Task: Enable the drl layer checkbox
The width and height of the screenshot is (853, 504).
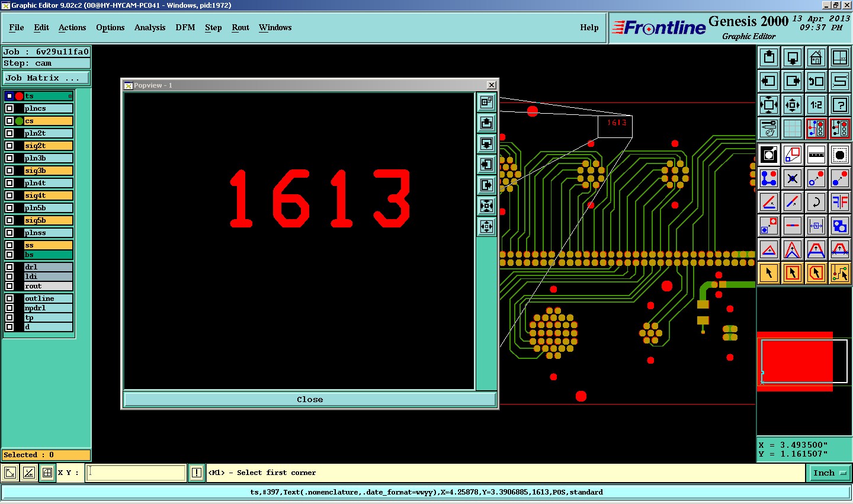Action: click(x=9, y=267)
